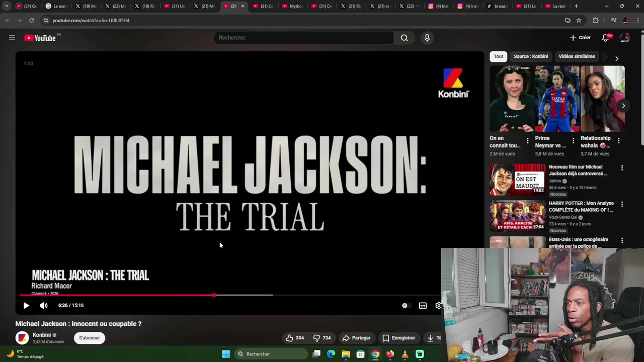Open Firefox from the taskbar

[x=390, y=354]
